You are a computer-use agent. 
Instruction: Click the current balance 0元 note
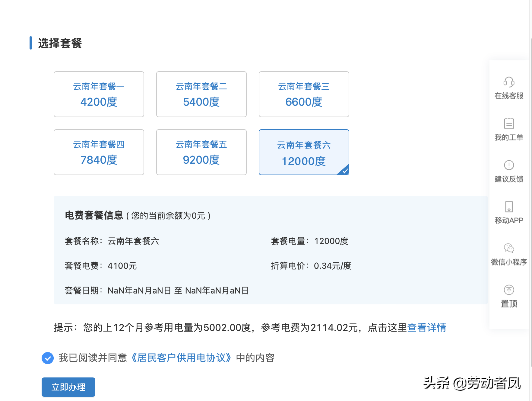[x=168, y=216]
